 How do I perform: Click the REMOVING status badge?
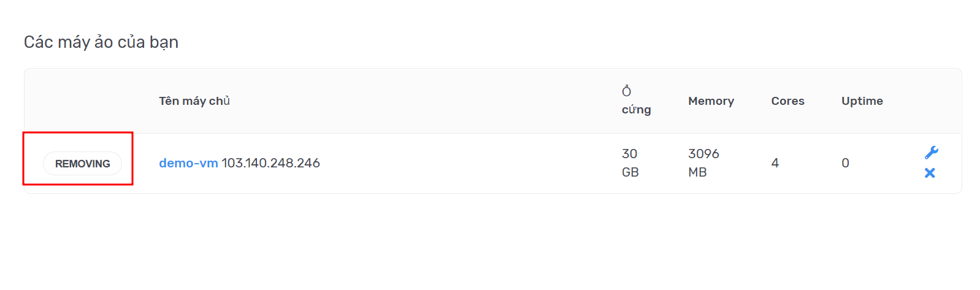(82, 164)
